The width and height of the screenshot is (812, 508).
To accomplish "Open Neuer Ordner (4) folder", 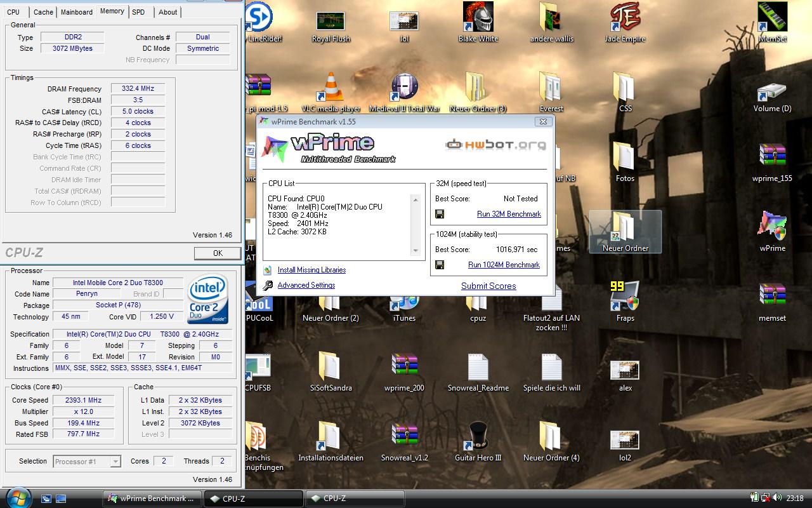I will click(551, 442).
